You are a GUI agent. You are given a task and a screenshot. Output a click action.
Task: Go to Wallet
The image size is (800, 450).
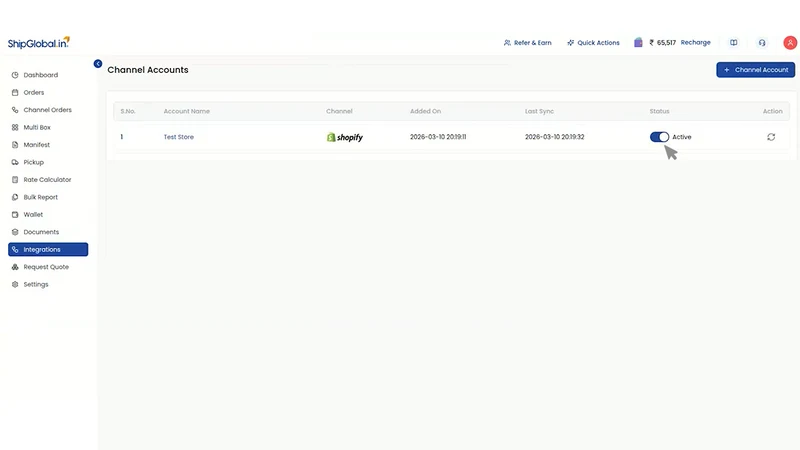point(48,214)
